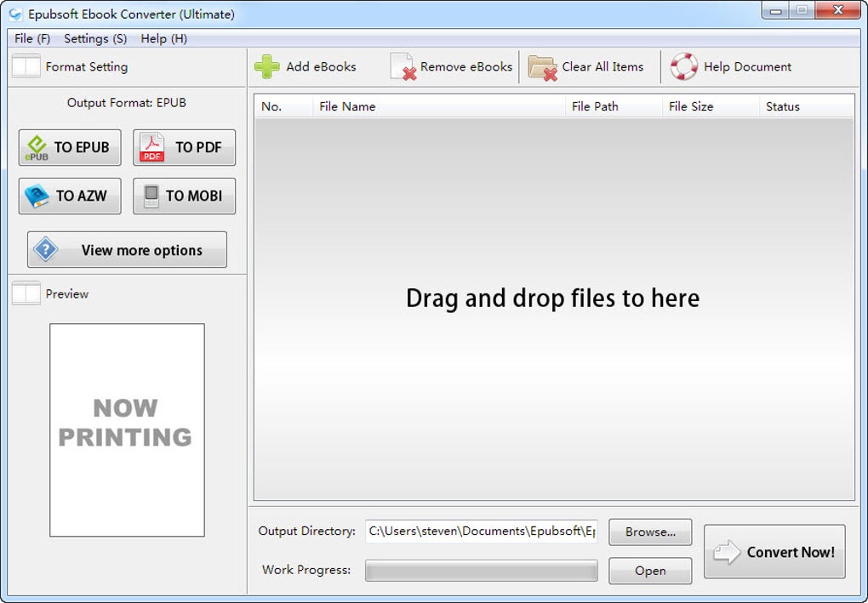
Task: Click the Open output folder button
Action: (x=650, y=571)
